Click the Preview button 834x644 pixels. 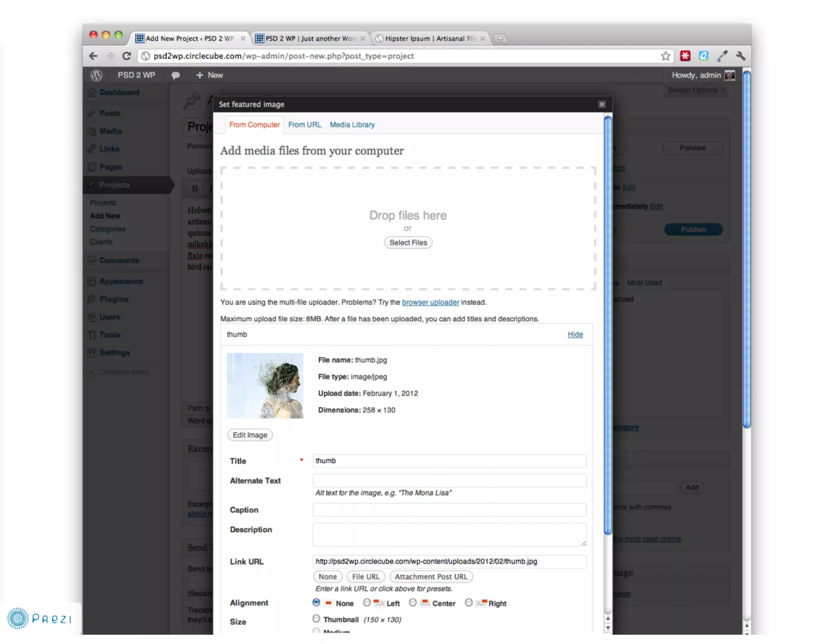coord(693,148)
